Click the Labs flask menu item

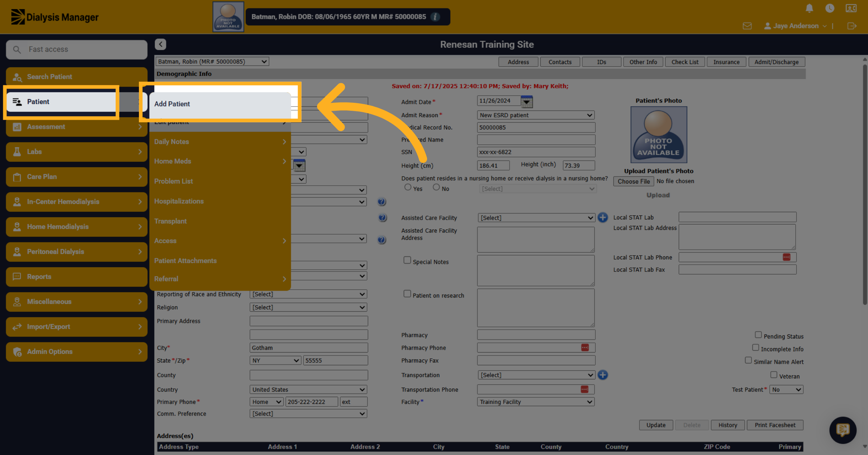77,152
